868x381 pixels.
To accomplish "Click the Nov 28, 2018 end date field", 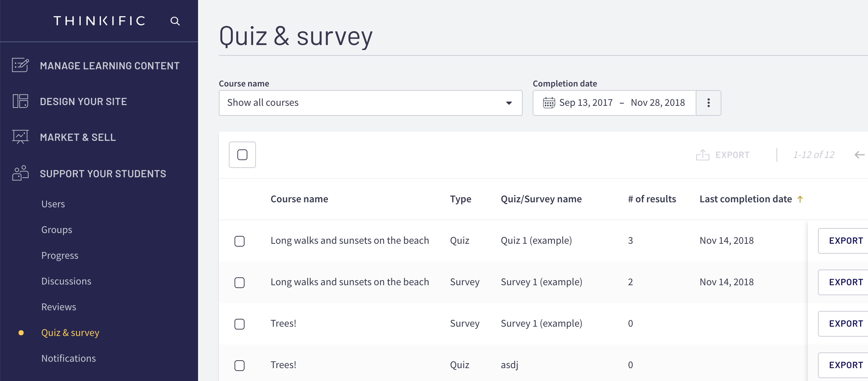I will (657, 103).
